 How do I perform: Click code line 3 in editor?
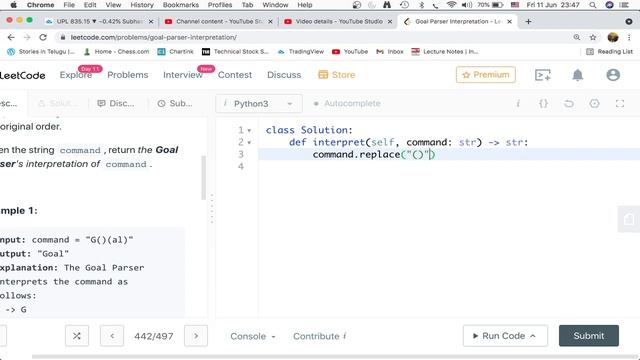point(449,154)
